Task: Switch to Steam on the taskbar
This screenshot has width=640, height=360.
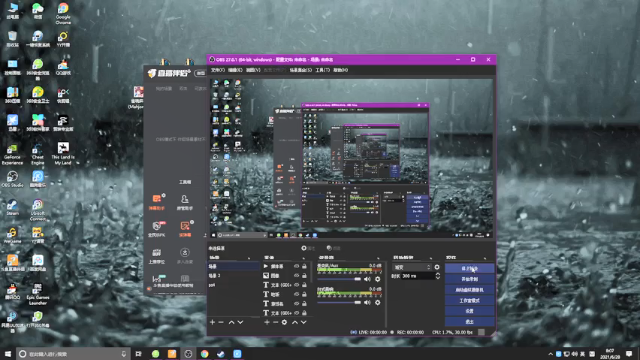Action: [x=221, y=354]
